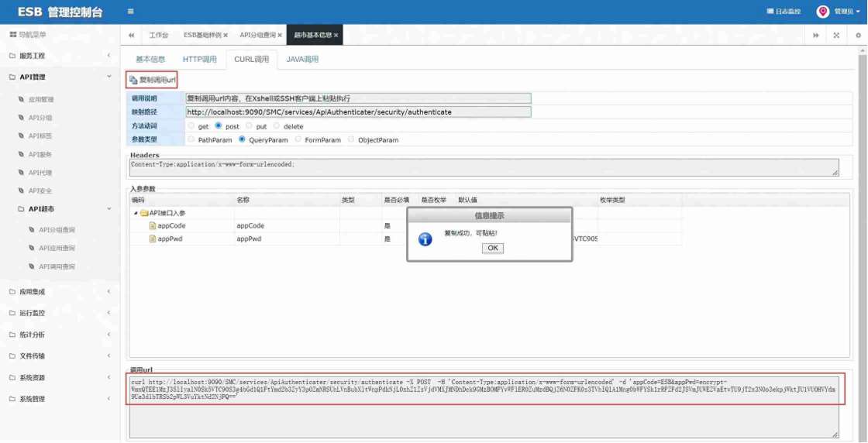Click the file icon of appCode row
Image resolution: width=868 pixels, height=443 pixels.
(x=153, y=225)
